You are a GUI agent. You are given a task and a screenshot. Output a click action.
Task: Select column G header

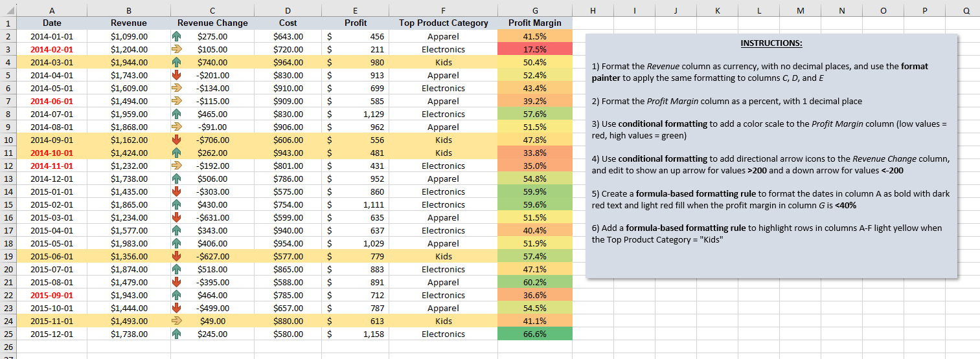coord(535,10)
